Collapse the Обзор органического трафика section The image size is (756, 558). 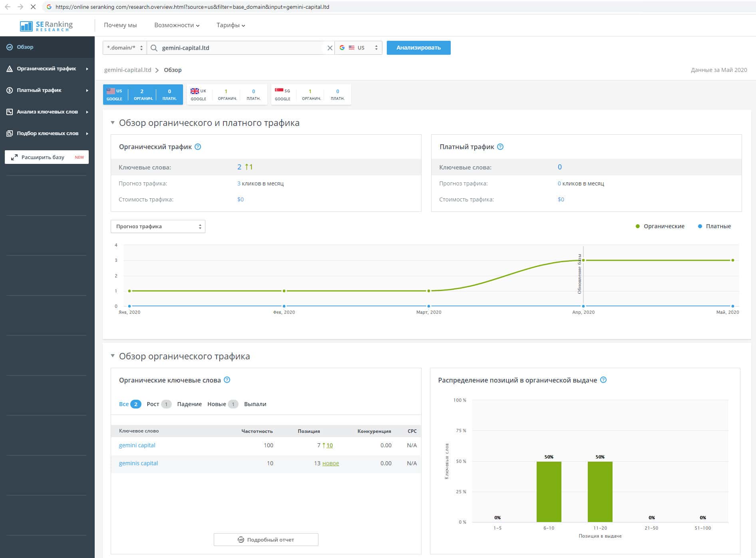[x=113, y=356]
